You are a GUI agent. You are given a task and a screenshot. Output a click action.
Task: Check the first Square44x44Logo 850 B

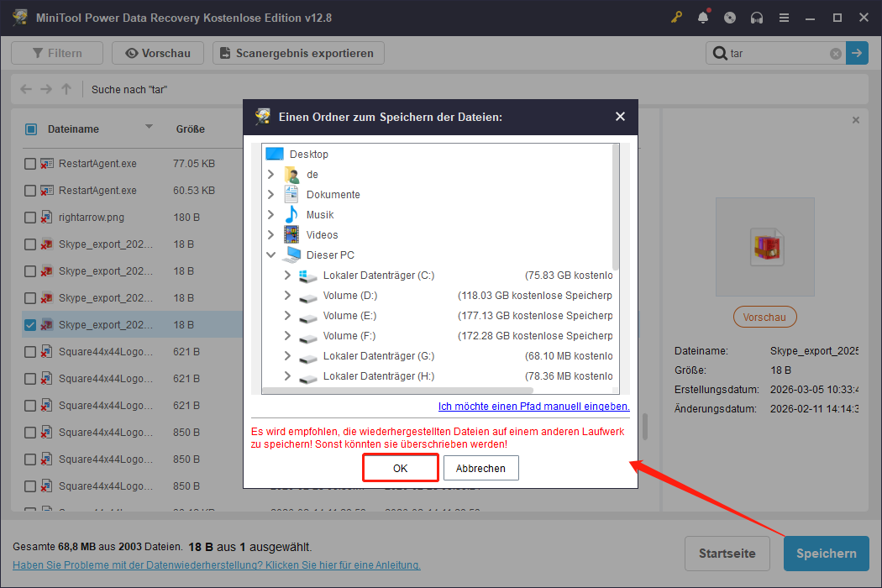pos(30,433)
